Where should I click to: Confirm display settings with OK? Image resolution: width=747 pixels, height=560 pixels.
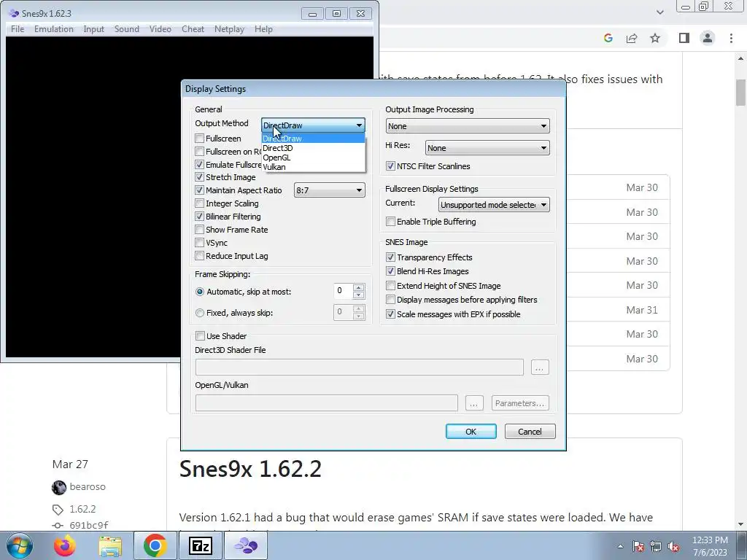471,432
